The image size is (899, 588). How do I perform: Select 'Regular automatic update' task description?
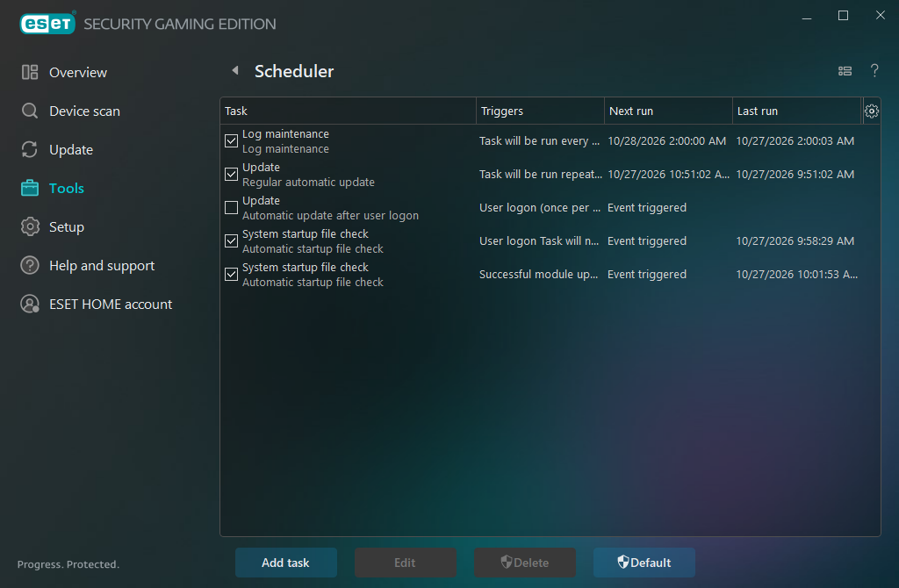click(x=308, y=183)
